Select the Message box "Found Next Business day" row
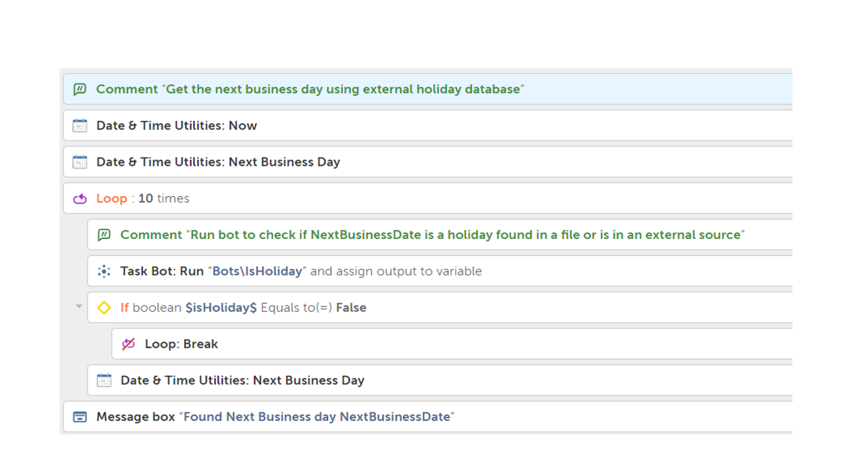Viewport: 868px width, 465px height. (x=542, y=417)
